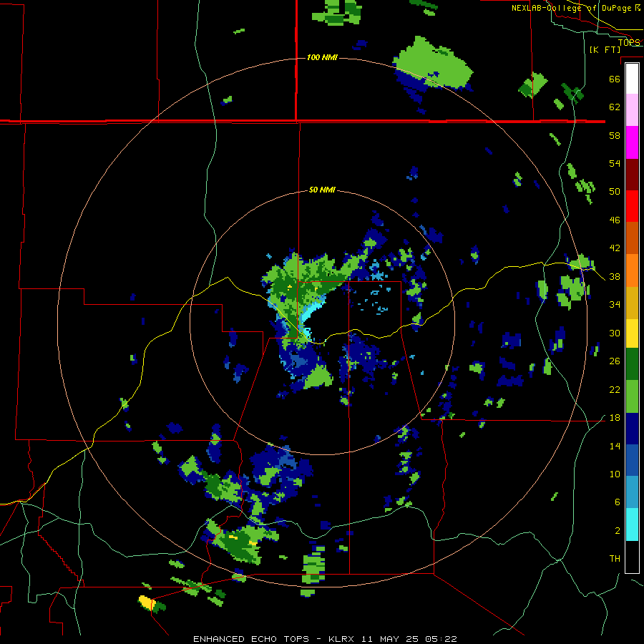Pick the navy blue legend swatch

tap(632, 429)
